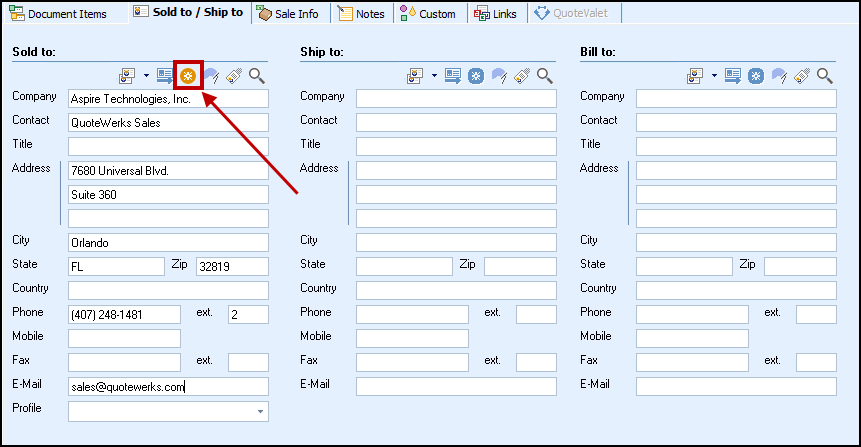This screenshot has height=447, width=861.
Task: Click the magnifier search icon under Bill to
Action: (825, 76)
